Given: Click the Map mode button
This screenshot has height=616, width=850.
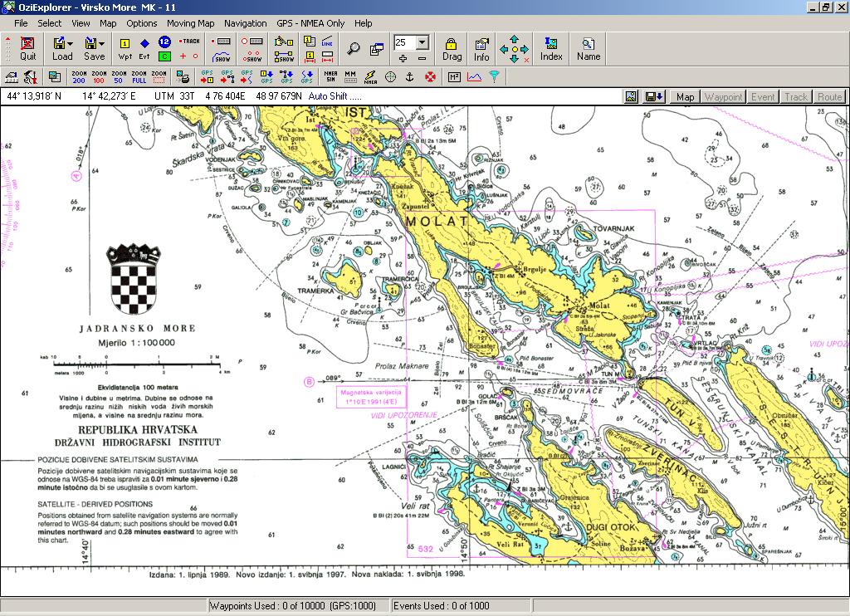Looking at the screenshot, I should pos(685,96).
